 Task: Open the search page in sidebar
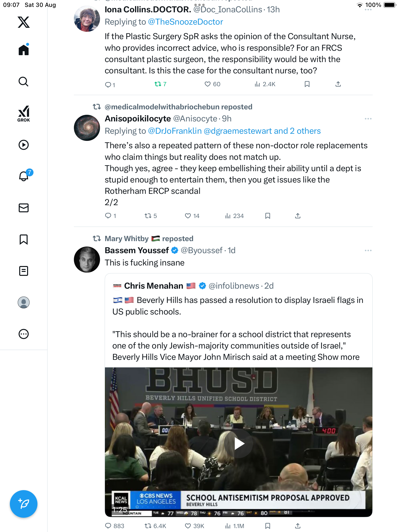[x=24, y=82]
